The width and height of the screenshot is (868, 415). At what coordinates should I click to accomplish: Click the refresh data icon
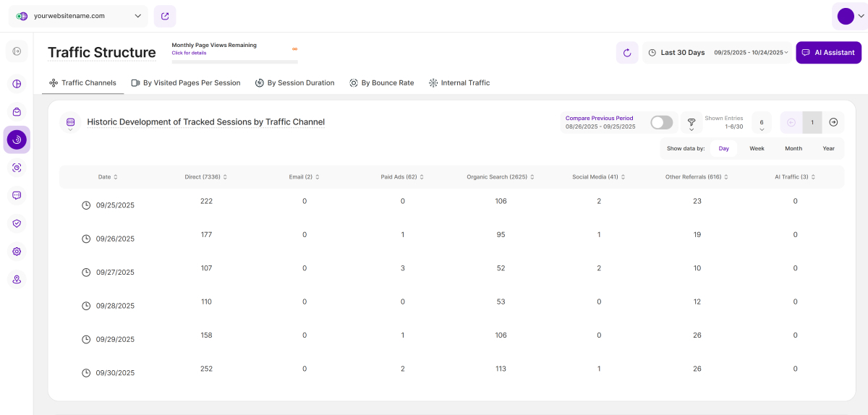point(627,53)
